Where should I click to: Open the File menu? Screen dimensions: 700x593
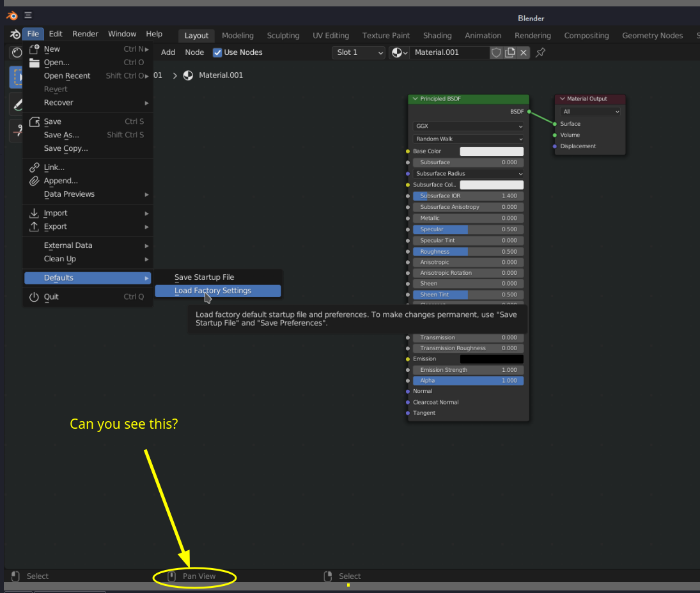coord(33,34)
